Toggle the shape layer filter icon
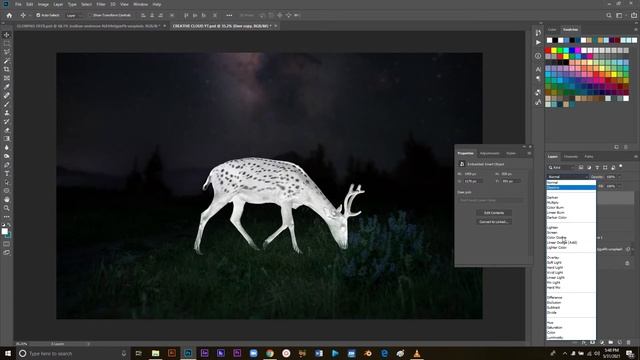The height and width of the screenshot is (360, 640). click(x=605, y=167)
